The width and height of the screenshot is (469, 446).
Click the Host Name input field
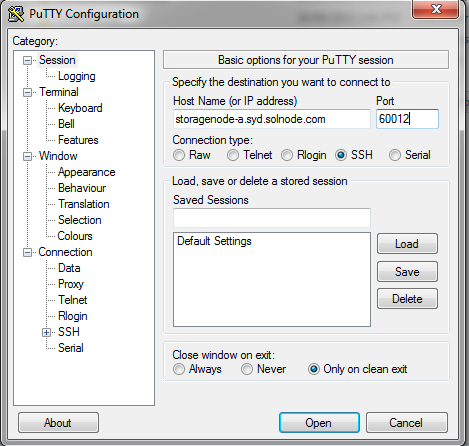[x=272, y=119]
